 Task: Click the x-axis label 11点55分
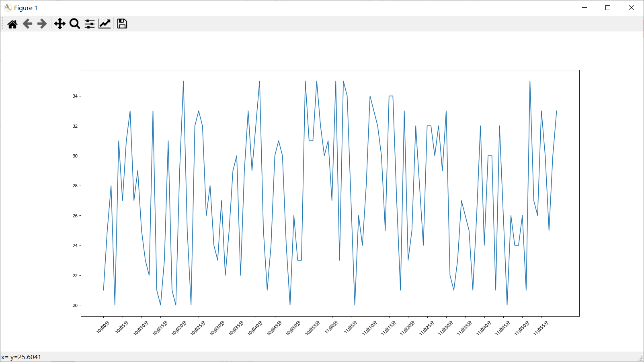(541, 328)
